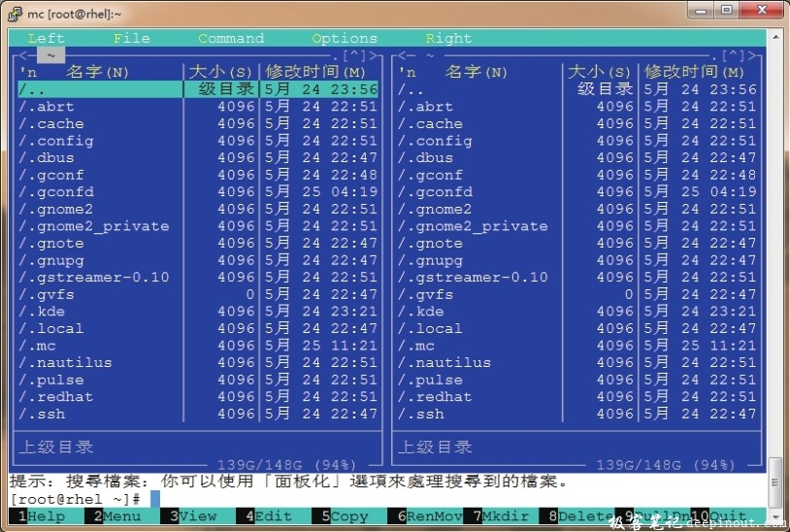Open the Left menu

click(46, 38)
